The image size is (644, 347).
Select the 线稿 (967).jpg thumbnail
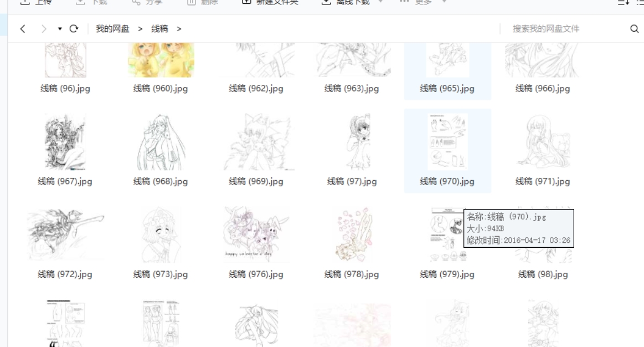click(x=65, y=142)
